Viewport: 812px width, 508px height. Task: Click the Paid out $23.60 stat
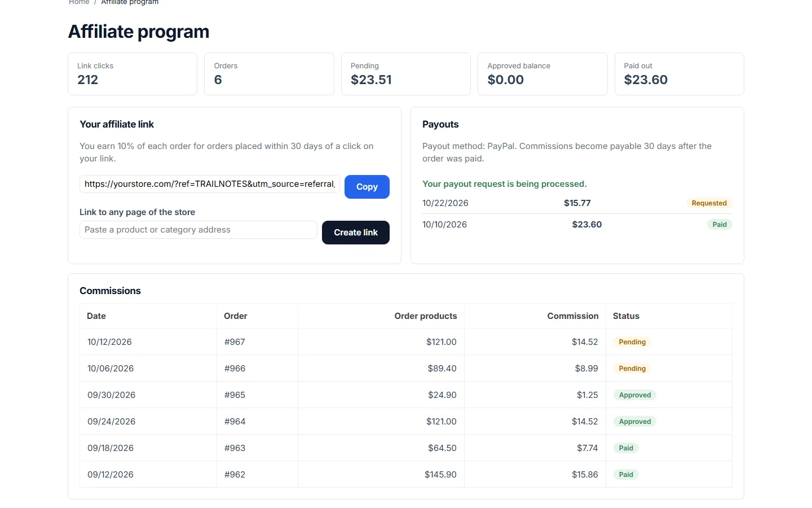pyautogui.click(x=679, y=74)
